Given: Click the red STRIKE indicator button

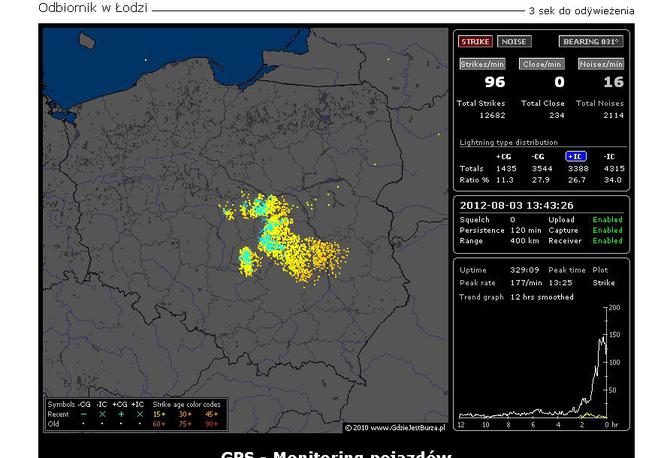Looking at the screenshot, I should (475, 41).
